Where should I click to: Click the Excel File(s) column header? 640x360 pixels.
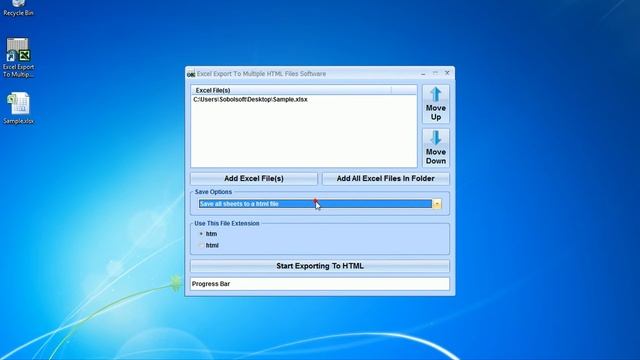pyautogui.click(x=291, y=90)
